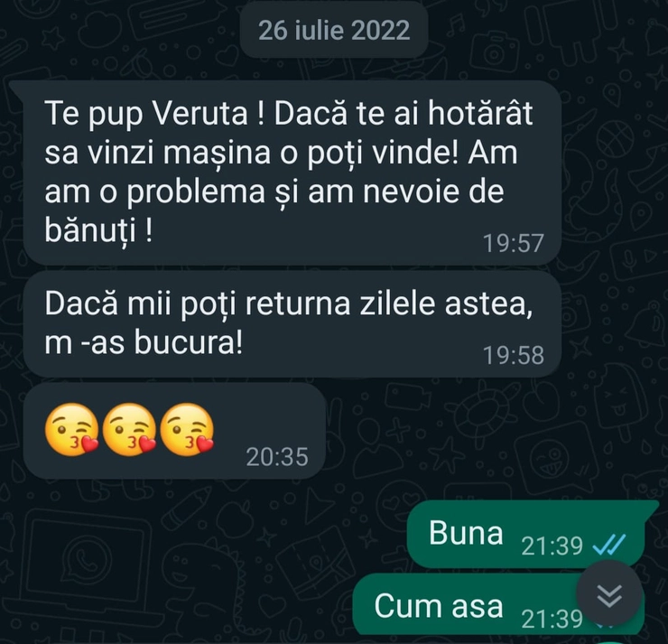Viewport: 668px width, 644px height.
Task: Tap the word mașina in the first message
Action: pyautogui.click(x=217, y=153)
